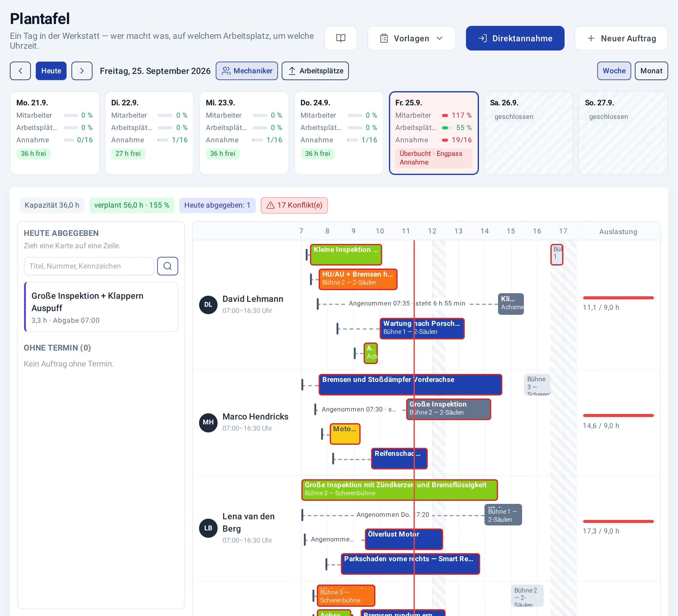
Task: Select the Fr. 25.9. day card
Action: (x=434, y=133)
